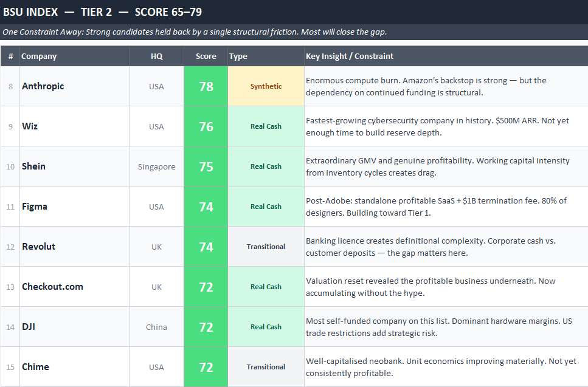Select the 'Figma' company cell
The width and height of the screenshot is (588, 387).
(74, 207)
